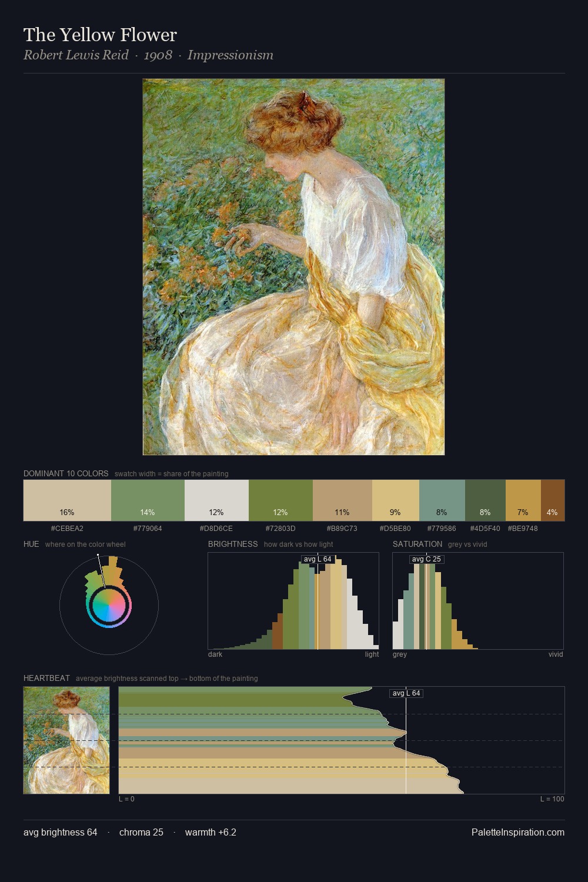588x882 pixels.
Task: Choose the 12% light grey swatch
Action: tap(216, 500)
